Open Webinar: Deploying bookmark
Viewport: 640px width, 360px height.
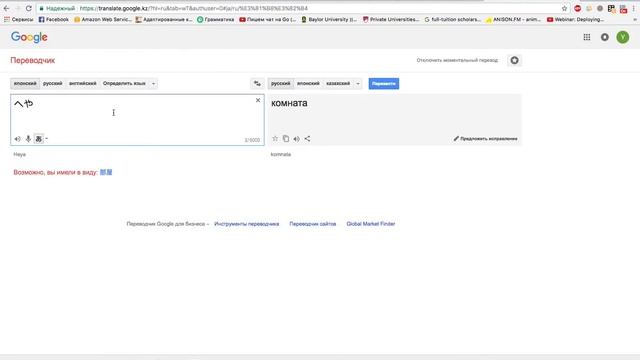[576, 19]
